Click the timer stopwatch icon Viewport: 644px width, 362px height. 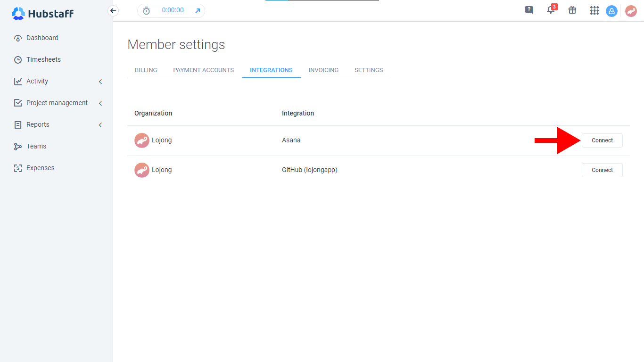(x=147, y=10)
